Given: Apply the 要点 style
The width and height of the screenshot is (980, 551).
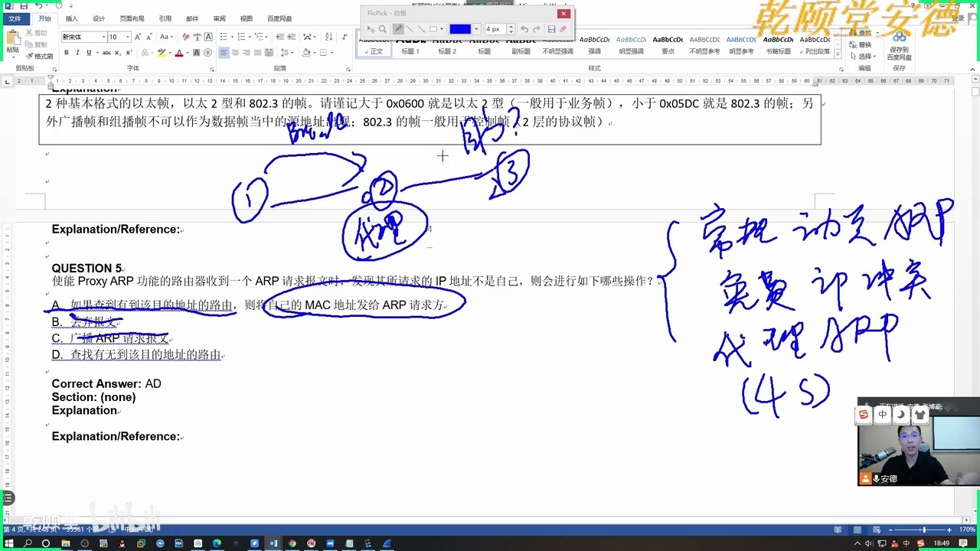Looking at the screenshot, I should [x=668, y=45].
